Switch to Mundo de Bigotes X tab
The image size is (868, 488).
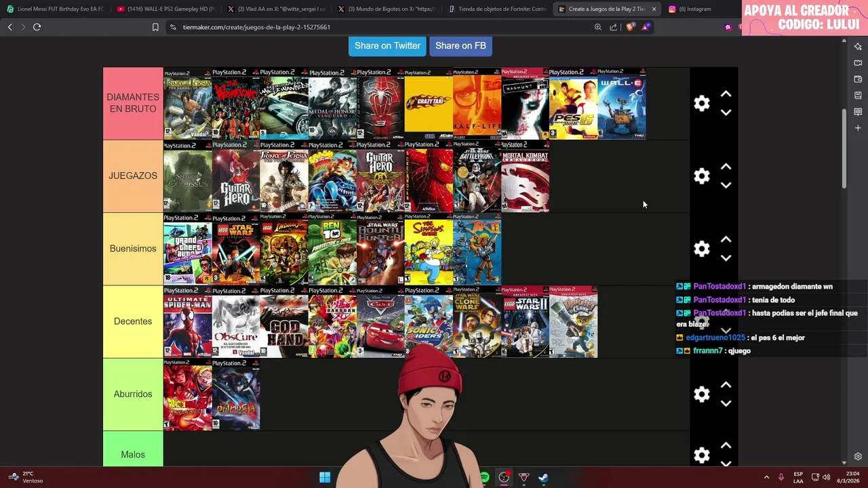[386, 9]
